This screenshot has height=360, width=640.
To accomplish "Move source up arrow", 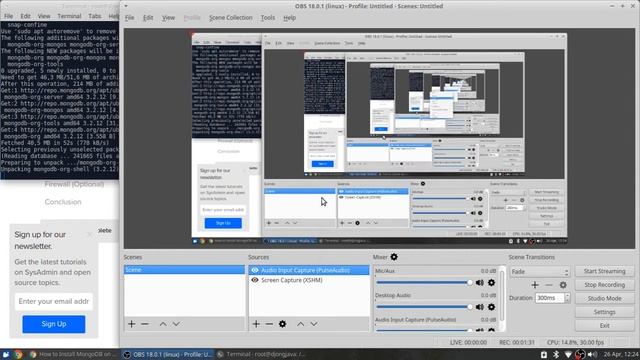I will pos(300,324).
